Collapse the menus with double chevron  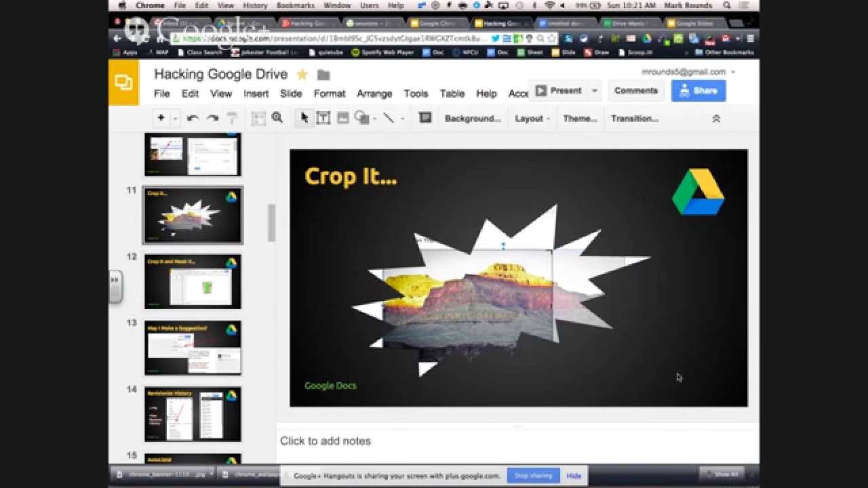(x=715, y=119)
